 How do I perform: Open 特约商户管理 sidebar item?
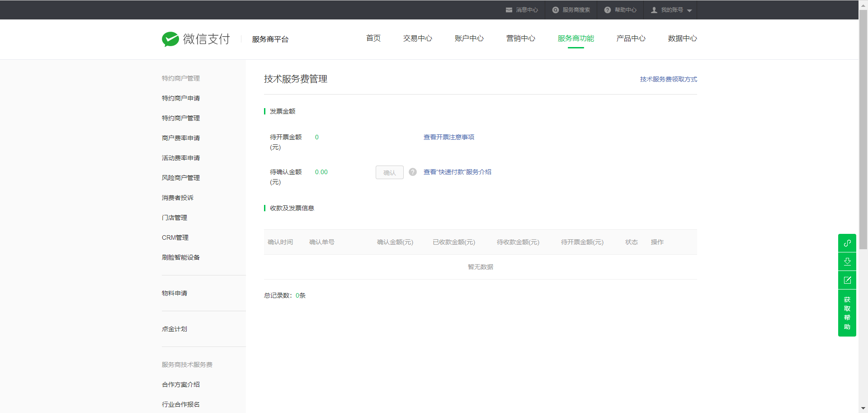click(x=181, y=118)
